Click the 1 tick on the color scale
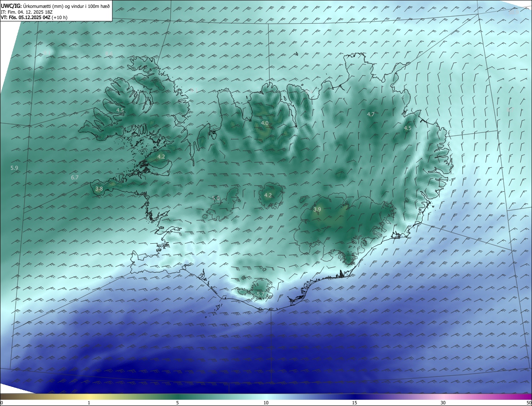532x406 pixels. tap(89, 403)
